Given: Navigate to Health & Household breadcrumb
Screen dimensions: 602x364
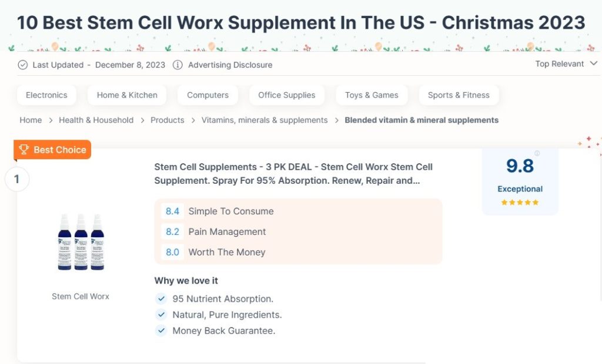Looking at the screenshot, I should tap(96, 120).
